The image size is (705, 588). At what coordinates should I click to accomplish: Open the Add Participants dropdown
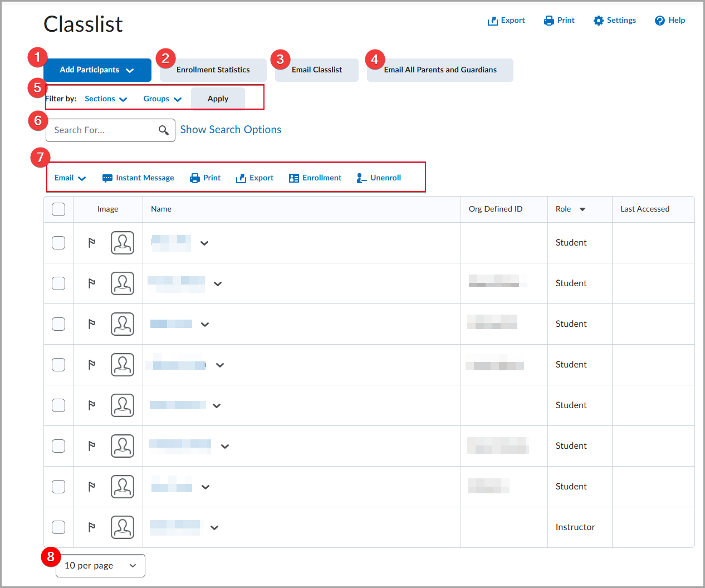pos(97,70)
